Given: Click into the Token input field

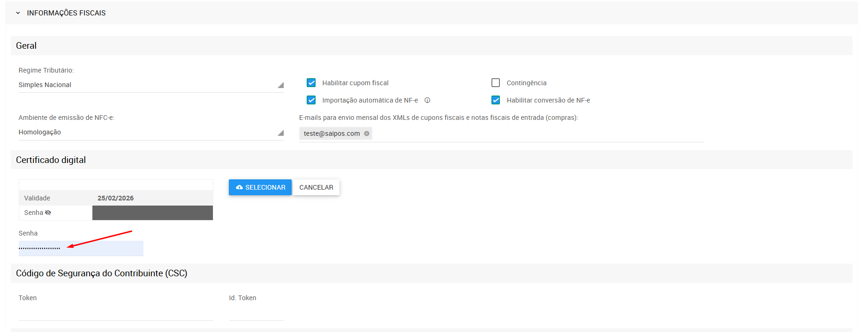Looking at the screenshot, I should pos(115,313).
